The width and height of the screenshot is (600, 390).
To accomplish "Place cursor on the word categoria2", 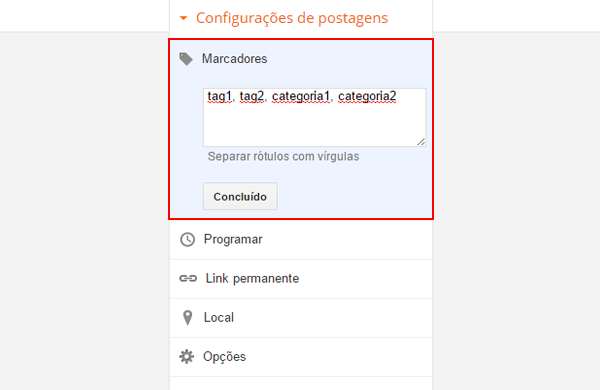I will coord(367,96).
